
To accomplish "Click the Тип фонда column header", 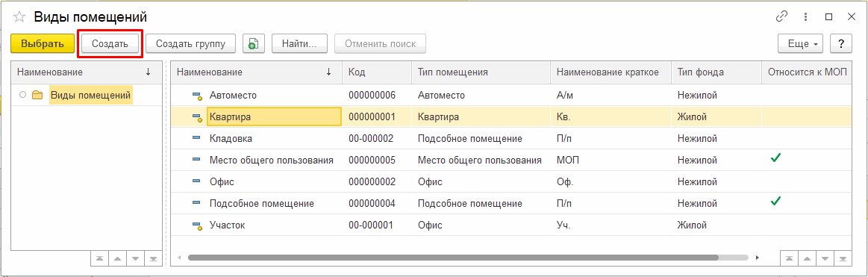I will [716, 72].
